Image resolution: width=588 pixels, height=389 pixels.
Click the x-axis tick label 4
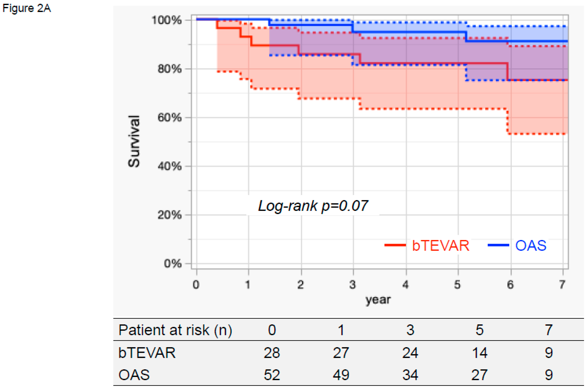click(406, 285)
